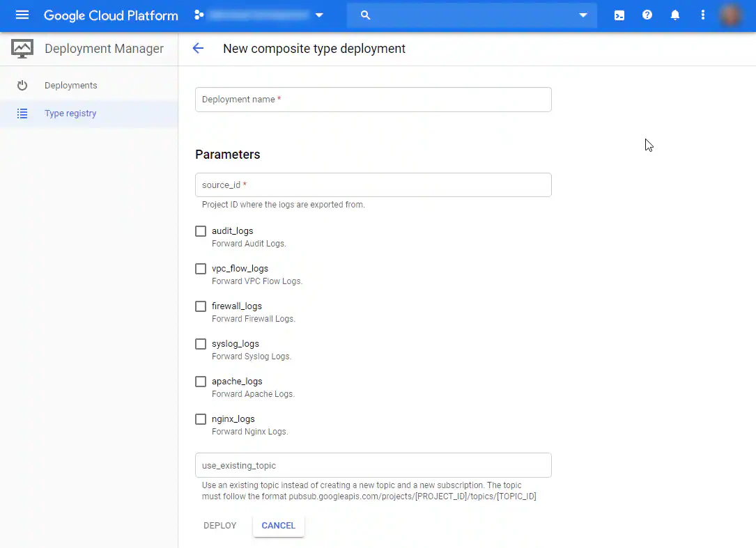Screen dimensions: 756x548
Task: Click the DEPLOY button
Action: tap(220, 525)
